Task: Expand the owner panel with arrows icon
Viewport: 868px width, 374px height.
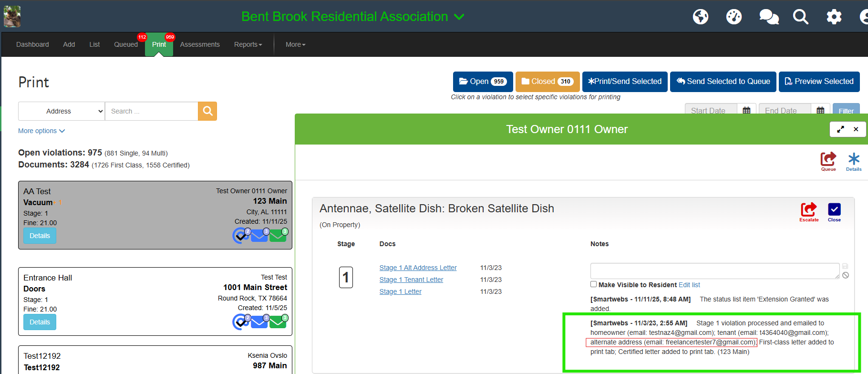Action: tap(840, 129)
